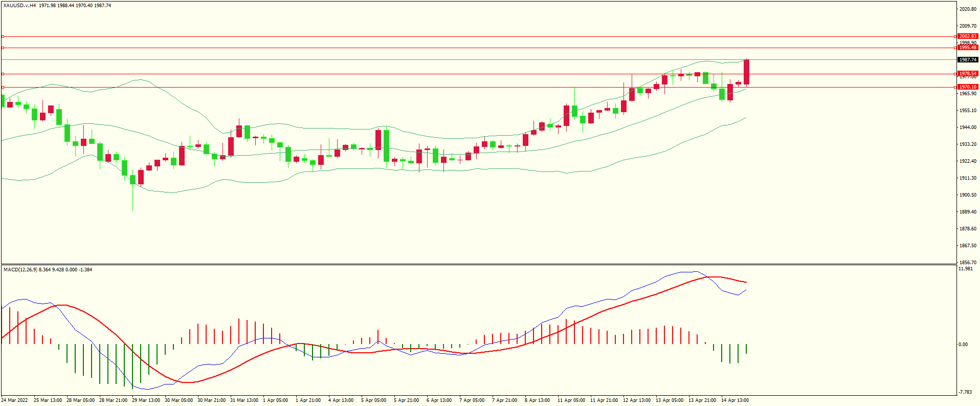The image size is (980, 406).
Task: Click the MACD scale zero level 0.00
Action: click(x=963, y=345)
